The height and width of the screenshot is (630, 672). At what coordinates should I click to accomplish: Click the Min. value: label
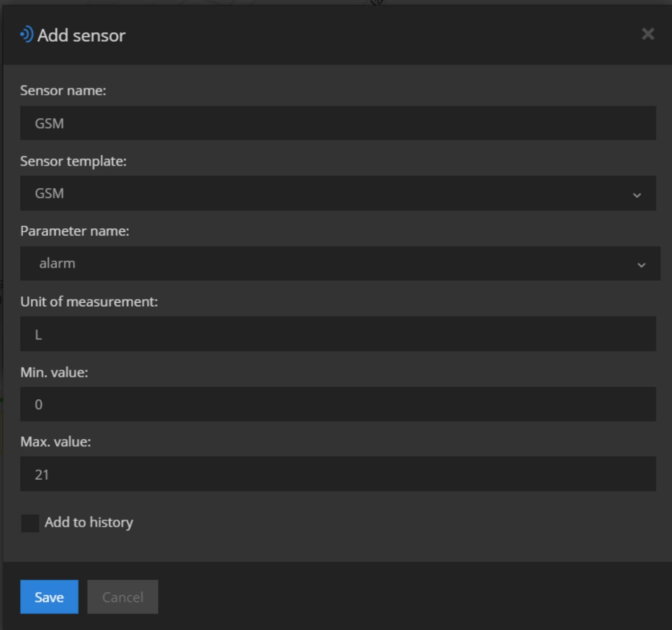pos(54,372)
